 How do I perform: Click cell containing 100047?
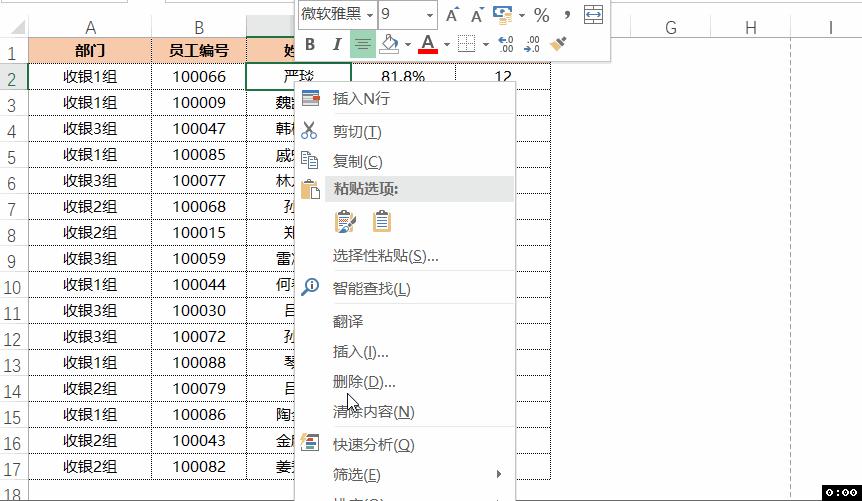point(199,128)
